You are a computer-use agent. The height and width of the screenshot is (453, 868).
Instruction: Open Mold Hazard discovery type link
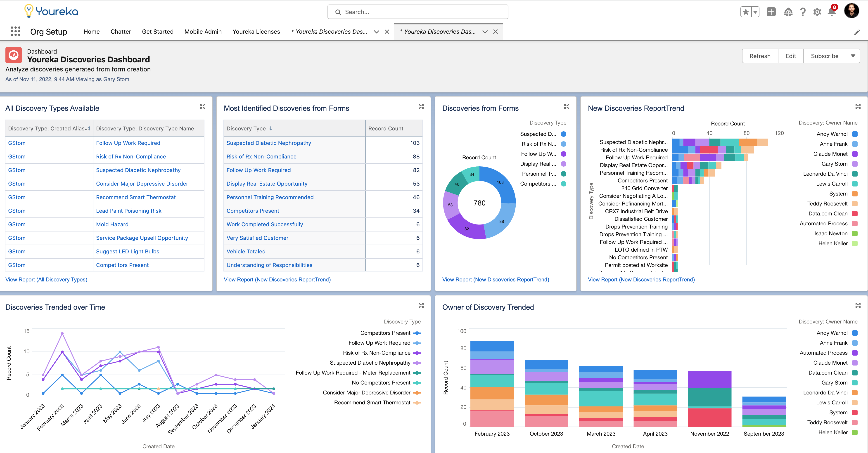112,224
